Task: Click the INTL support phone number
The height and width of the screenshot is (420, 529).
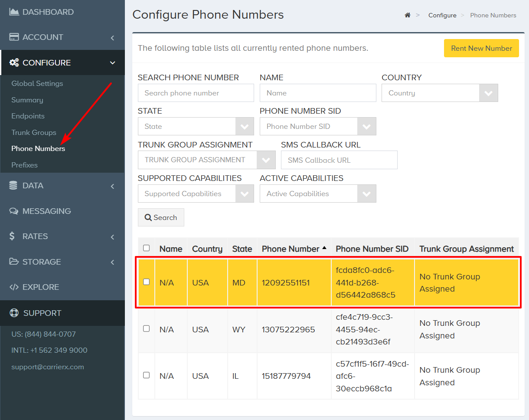Action: point(49,350)
